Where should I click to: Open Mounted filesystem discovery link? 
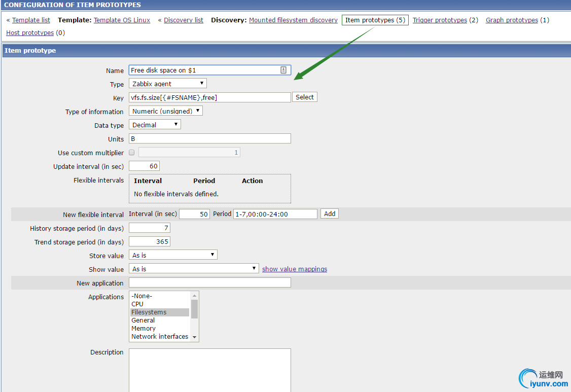click(x=293, y=20)
